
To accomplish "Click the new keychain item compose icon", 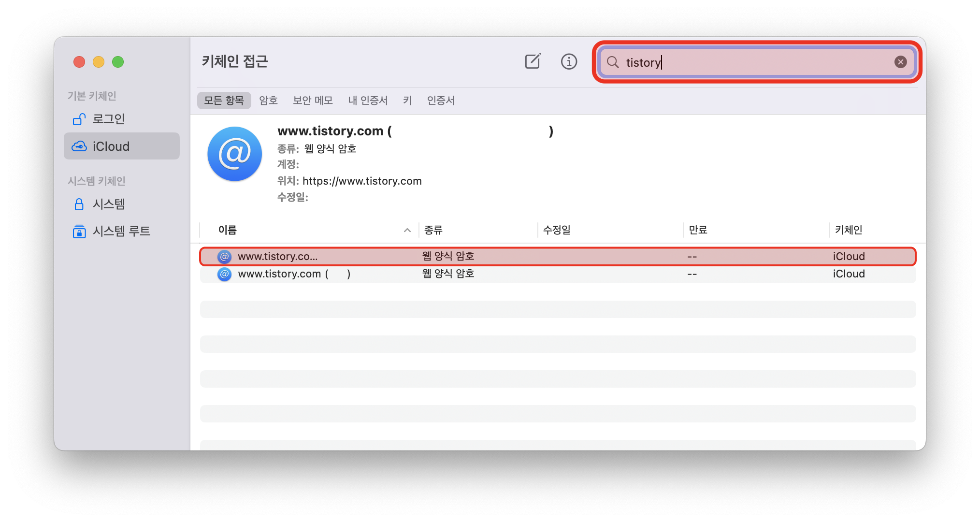I will pos(532,61).
